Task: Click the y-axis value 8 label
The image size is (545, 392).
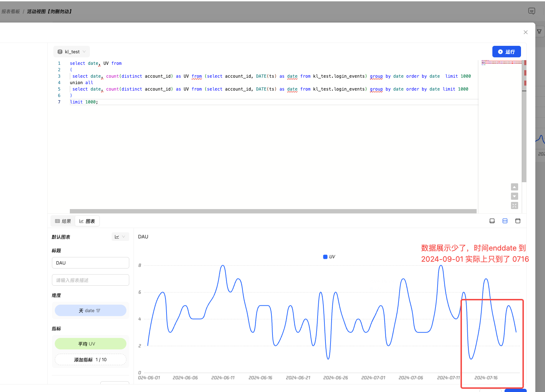Action: coord(140,265)
